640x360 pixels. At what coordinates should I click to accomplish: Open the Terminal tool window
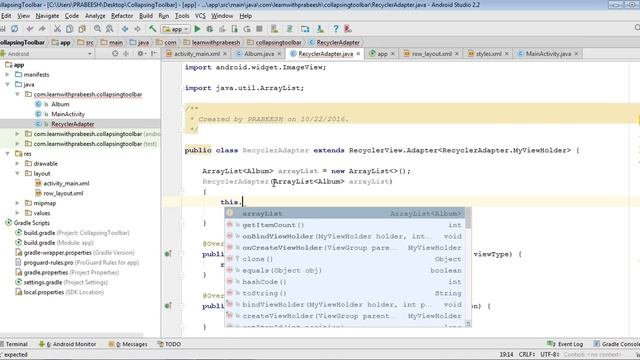(x=14, y=344)
